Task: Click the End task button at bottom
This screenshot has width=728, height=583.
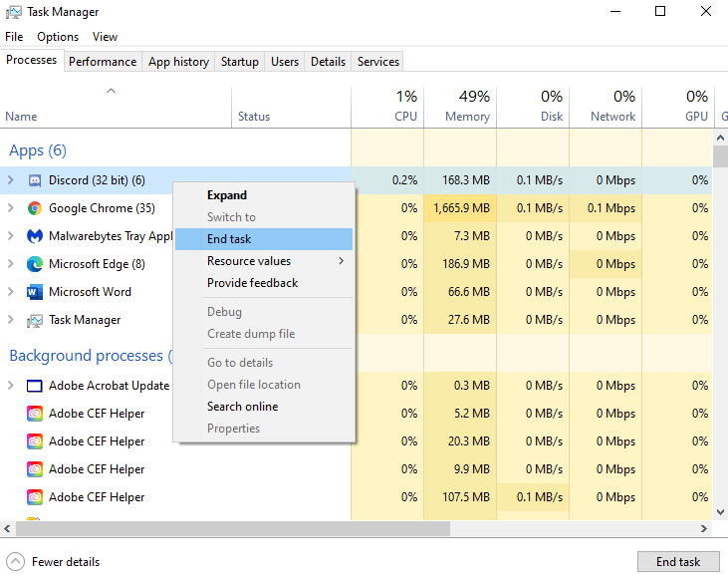Action: [678, 562]
